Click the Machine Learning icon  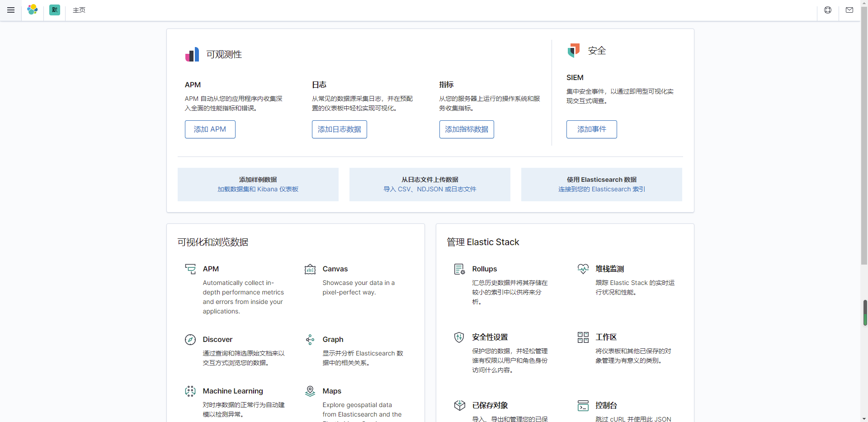(x=190, y=391)
